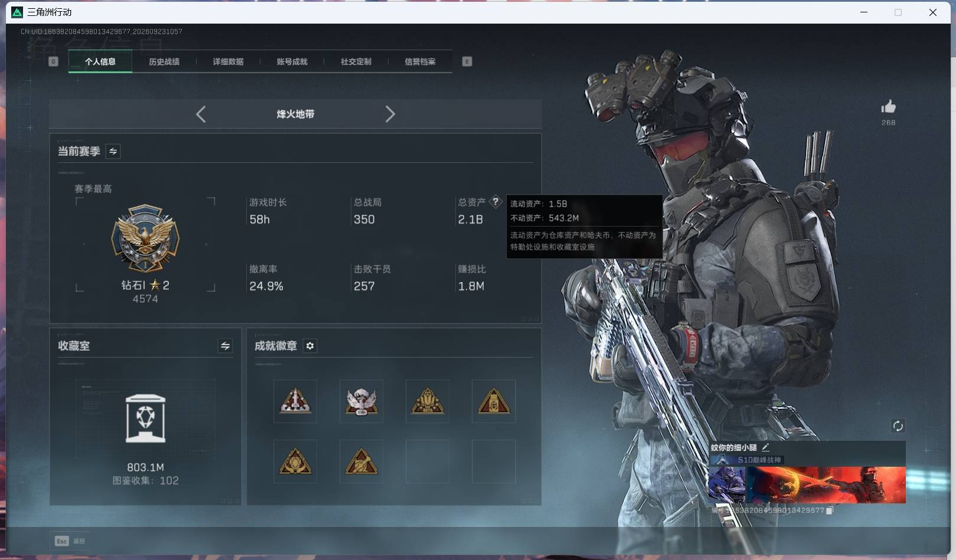Select the fourth badge in top row
Screen dimensions: 956x560
coord(494,401)
